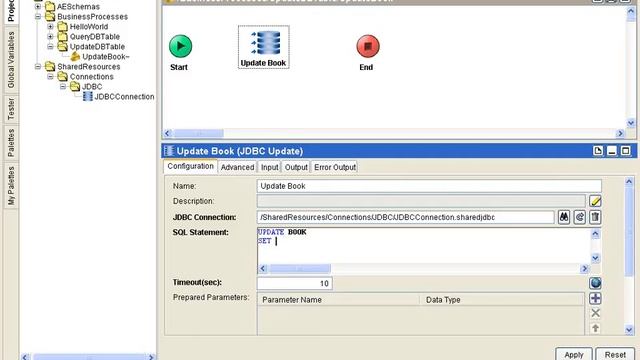Collapse the SharedResources tree node
640x360 pixels.
point(38,67)
